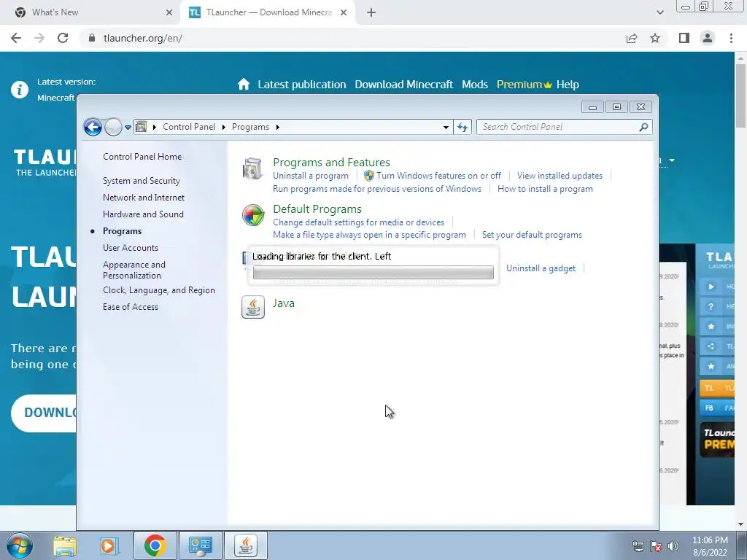
Task: Click network tray icon
Action: pyautogui.click(x=638, y=546)
